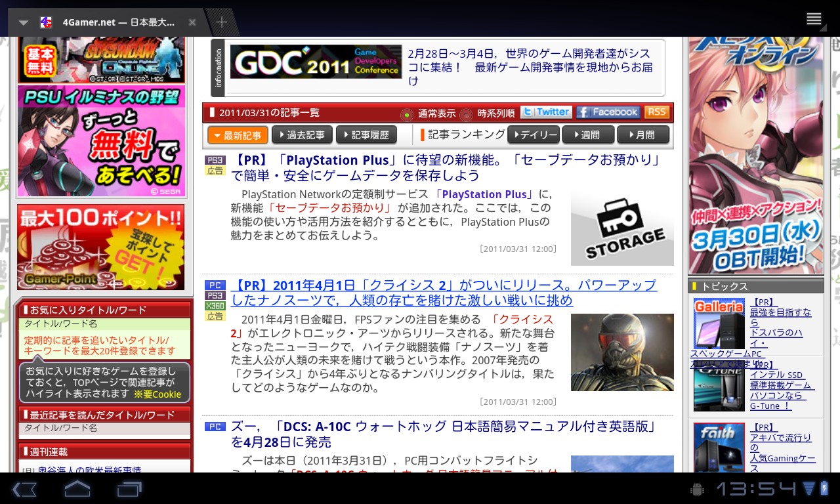
Task: Expand the 記事履歴 button
Action: (x=366, y=135)
